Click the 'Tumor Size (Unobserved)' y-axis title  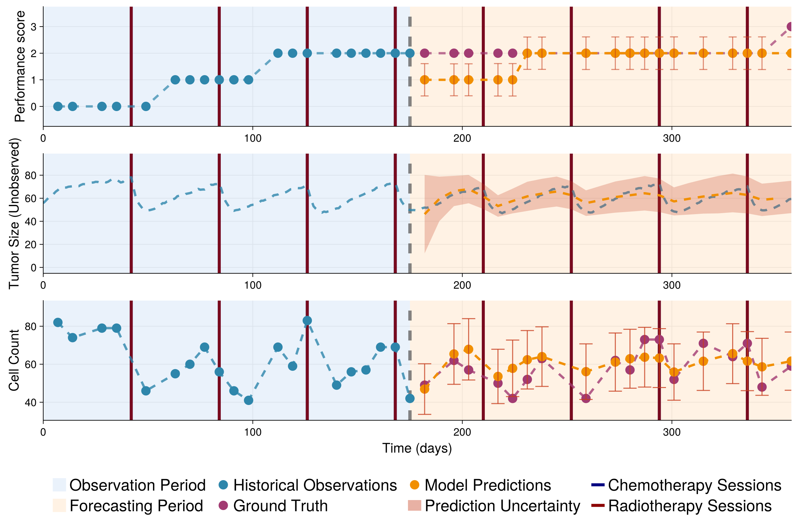click(x=14, y=213)
